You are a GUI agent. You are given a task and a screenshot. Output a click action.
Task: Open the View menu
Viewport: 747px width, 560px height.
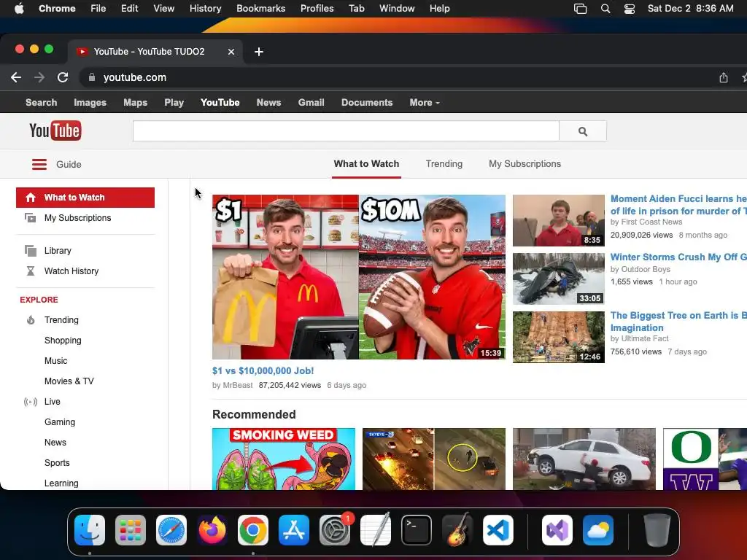point(164,9)
